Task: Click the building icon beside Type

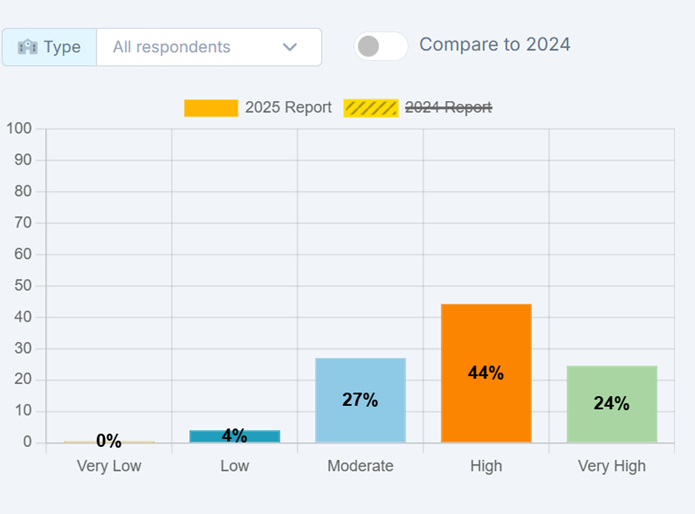Action: coord(27,47)
